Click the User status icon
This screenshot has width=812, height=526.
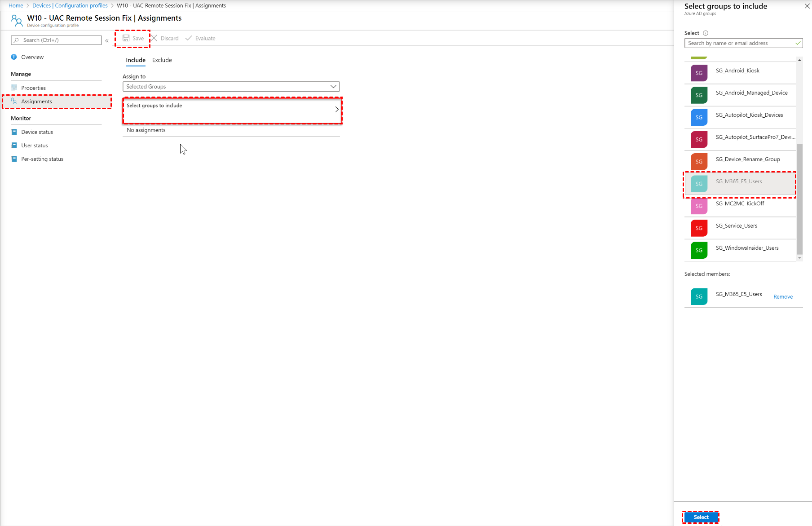(14, 146)
